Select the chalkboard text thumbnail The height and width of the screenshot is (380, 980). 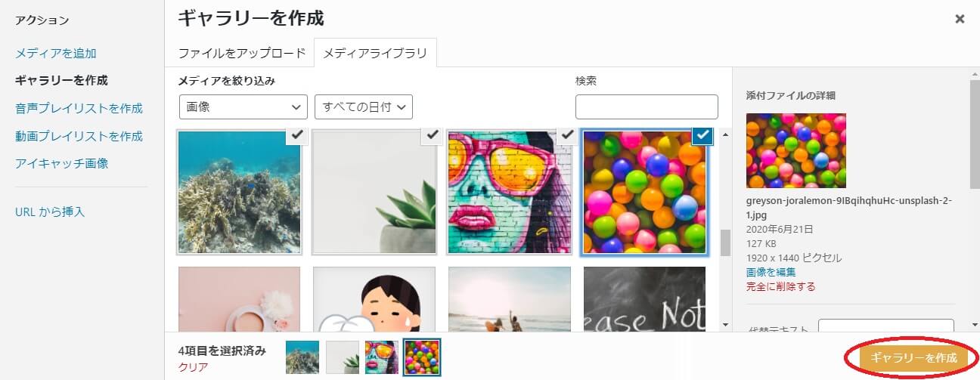pyautogui.click(x=645, y=299)
